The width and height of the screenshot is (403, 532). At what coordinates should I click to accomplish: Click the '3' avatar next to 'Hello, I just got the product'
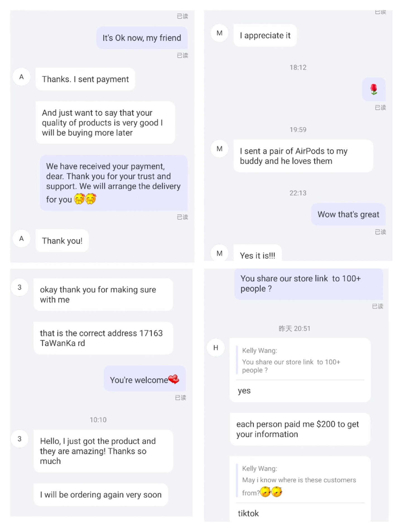coord(20,439)
